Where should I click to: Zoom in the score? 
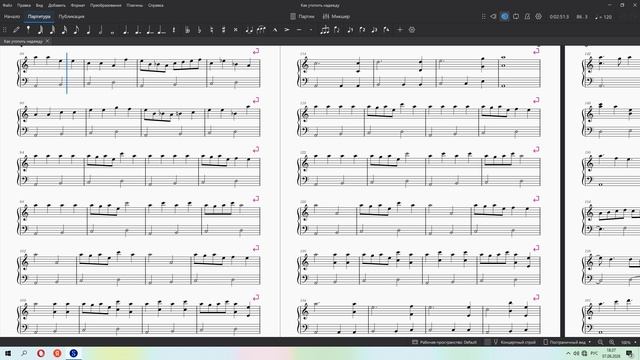(x=611, y=342)
